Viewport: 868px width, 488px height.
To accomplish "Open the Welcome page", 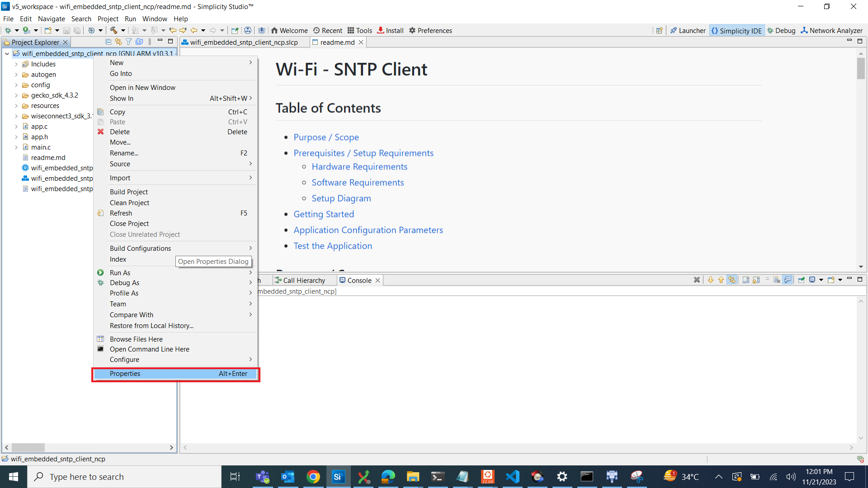I will (x=289, y=30).
